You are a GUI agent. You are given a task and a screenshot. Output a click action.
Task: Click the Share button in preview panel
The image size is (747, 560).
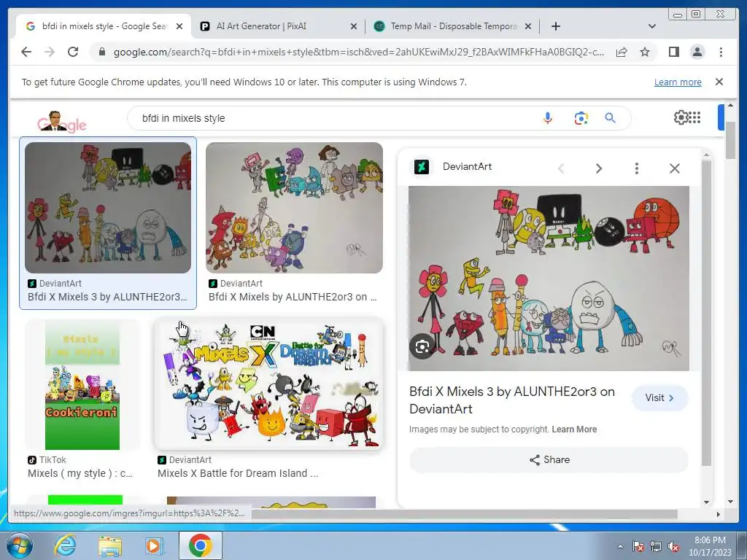(x=549, y=459)
